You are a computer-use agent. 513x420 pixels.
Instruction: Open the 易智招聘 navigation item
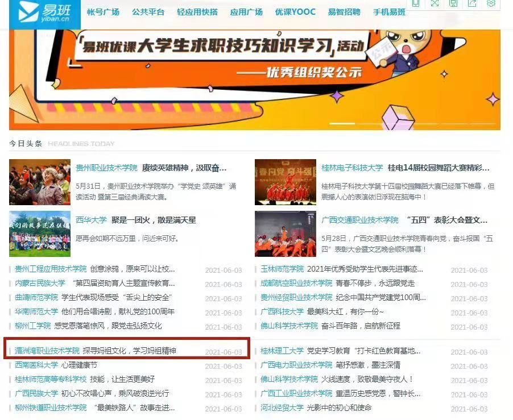click(344, 12)
